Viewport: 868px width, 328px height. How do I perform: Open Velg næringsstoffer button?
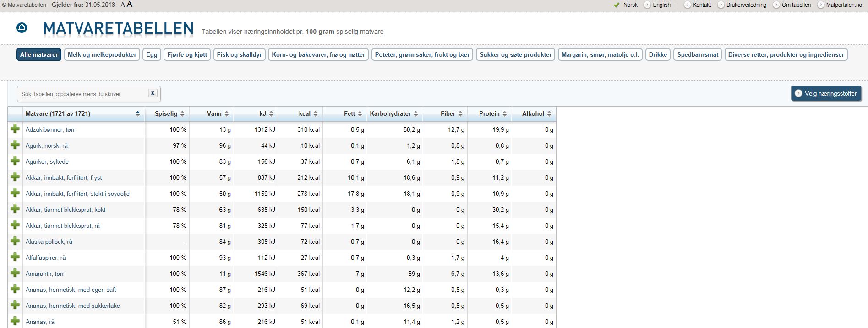(826, 93)
